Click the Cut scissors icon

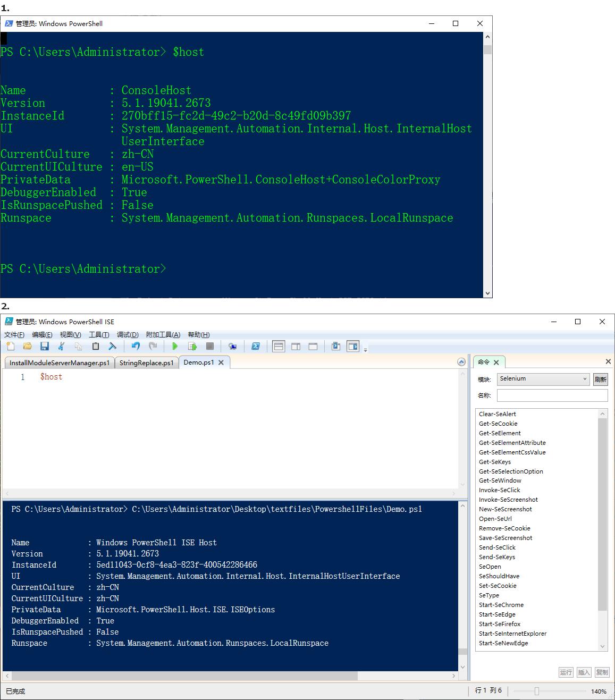tap(62, 347)
